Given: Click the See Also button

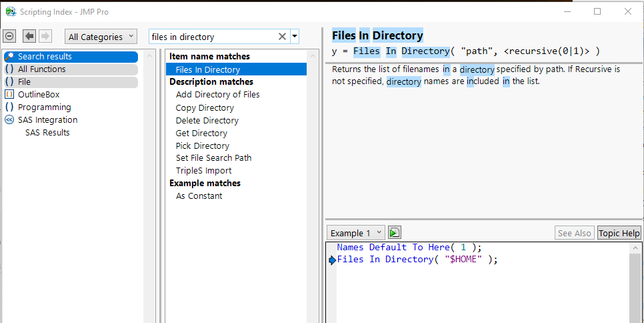Looking at the screenshot, I should [574, 233].
